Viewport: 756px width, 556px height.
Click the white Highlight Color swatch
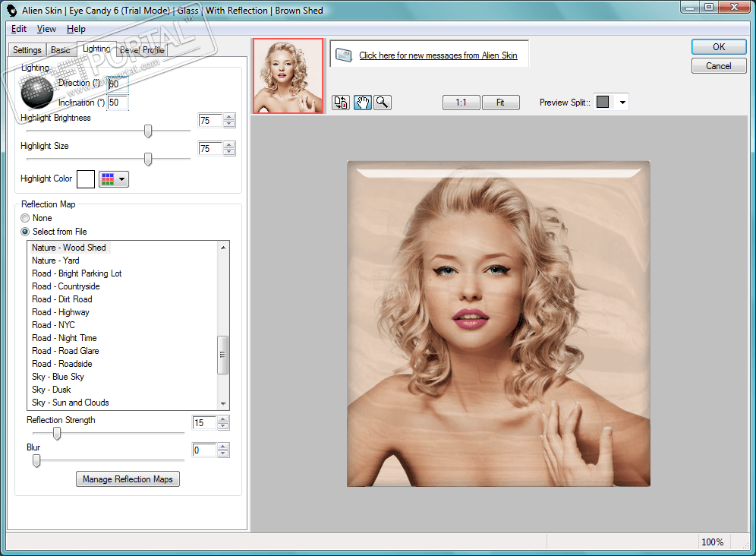pos(86,179)
